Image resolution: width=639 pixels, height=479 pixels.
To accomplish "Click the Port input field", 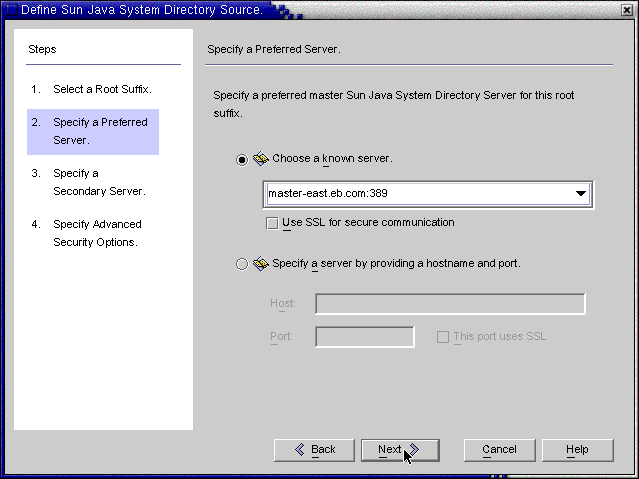I will tap(365, 337).
